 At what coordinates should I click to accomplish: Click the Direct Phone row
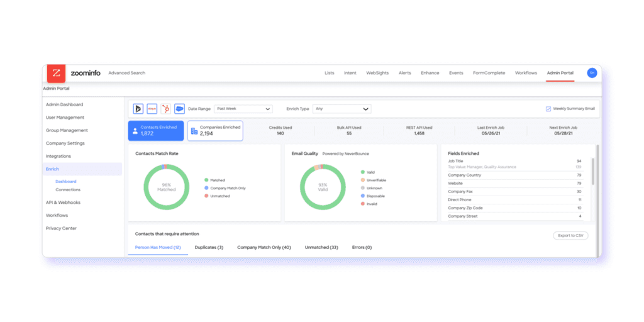[514, 200]
